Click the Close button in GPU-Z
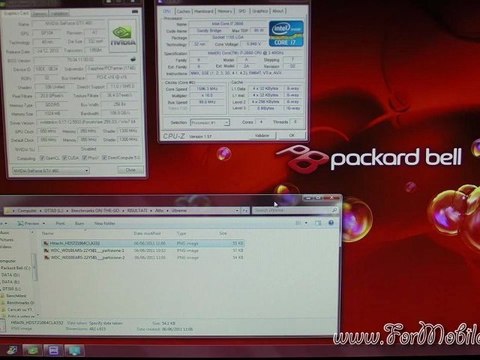 click(131, 170)
